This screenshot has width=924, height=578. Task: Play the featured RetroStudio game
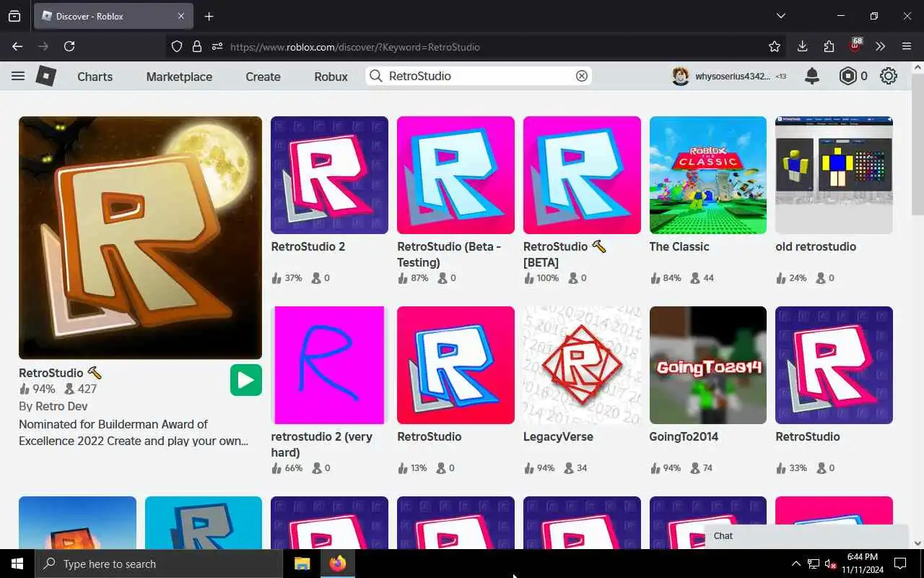pyautogui.click(x=246, y=380)
